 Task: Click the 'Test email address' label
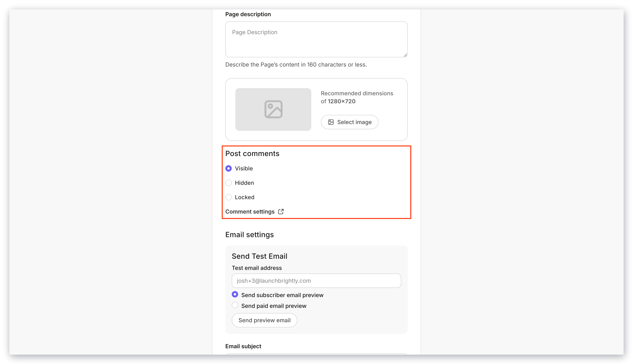pyautogui.click(x=257, y=268)
